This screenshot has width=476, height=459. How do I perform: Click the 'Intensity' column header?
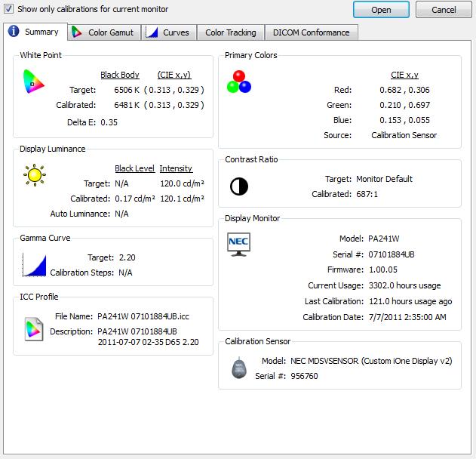pos(176,168)
